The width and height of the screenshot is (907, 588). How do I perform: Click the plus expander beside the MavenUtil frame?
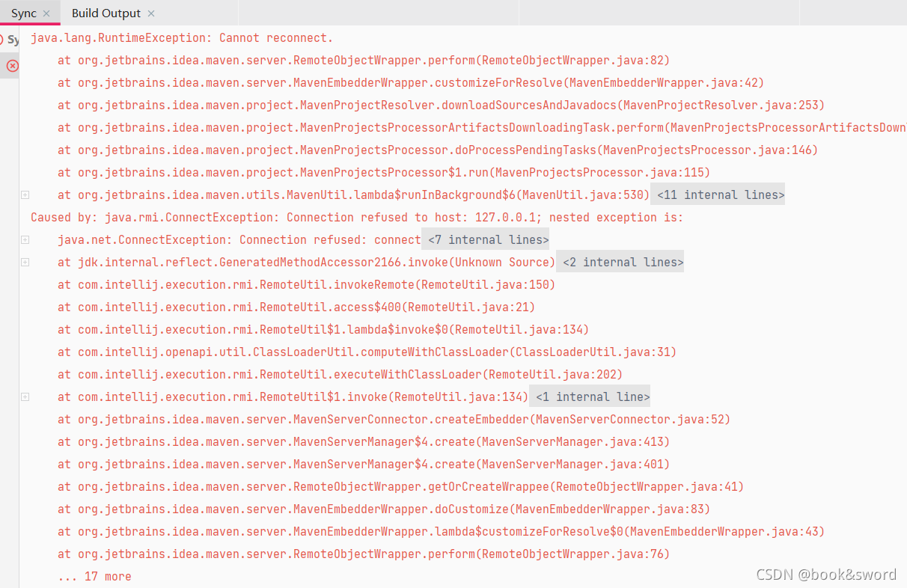click(25, 195)
